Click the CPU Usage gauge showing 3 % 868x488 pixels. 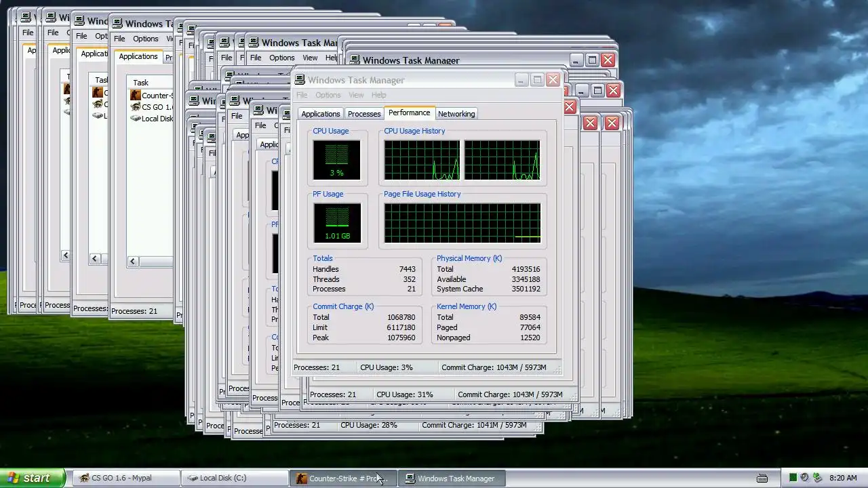point(336,160)
